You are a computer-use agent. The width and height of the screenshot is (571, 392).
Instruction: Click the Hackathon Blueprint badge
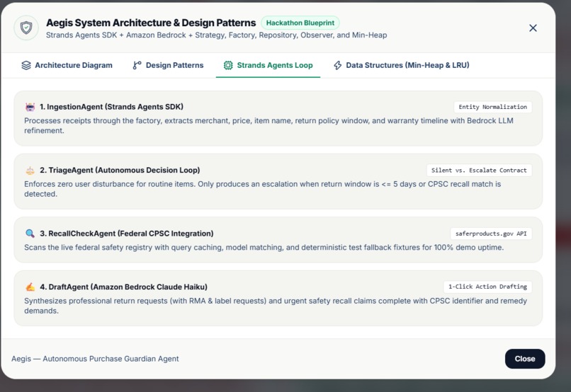300,23
